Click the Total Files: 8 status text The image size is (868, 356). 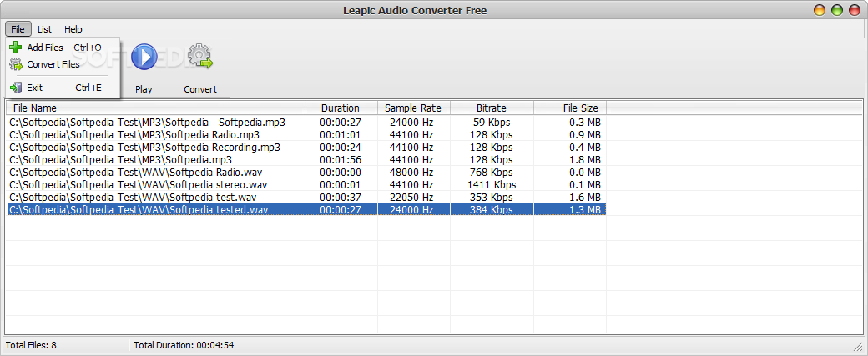click(x=31, y=345)
